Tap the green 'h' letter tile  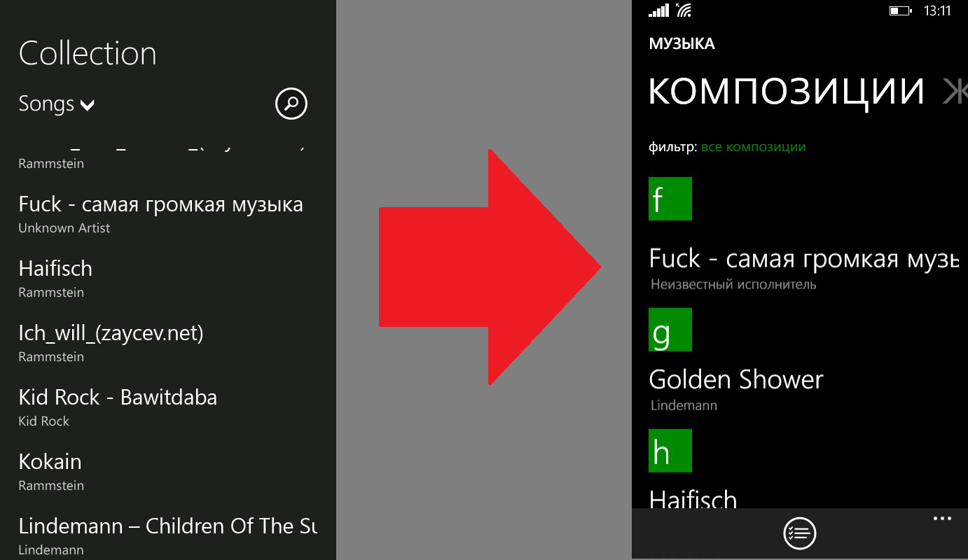pyautogui.click(x=670, y=451)
